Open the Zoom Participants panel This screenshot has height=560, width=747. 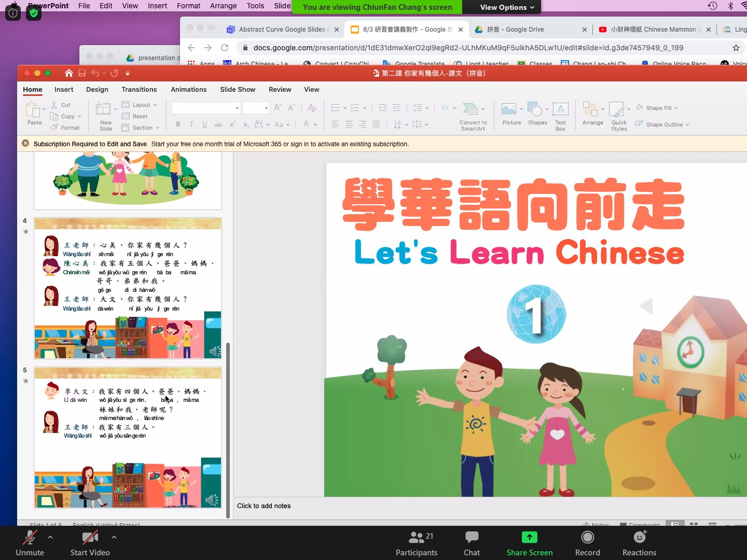tap(416, 542)
